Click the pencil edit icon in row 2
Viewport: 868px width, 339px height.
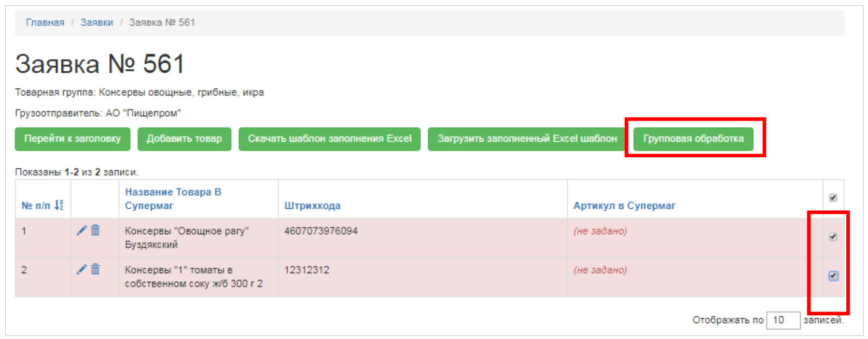click(82, 270)
